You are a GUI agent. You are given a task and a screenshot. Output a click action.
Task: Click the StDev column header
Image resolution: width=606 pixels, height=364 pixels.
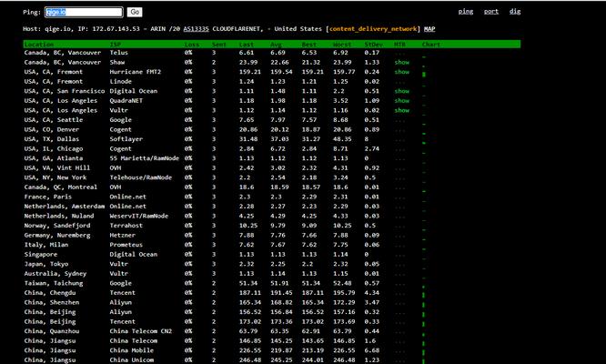click(x=373, y=45)
